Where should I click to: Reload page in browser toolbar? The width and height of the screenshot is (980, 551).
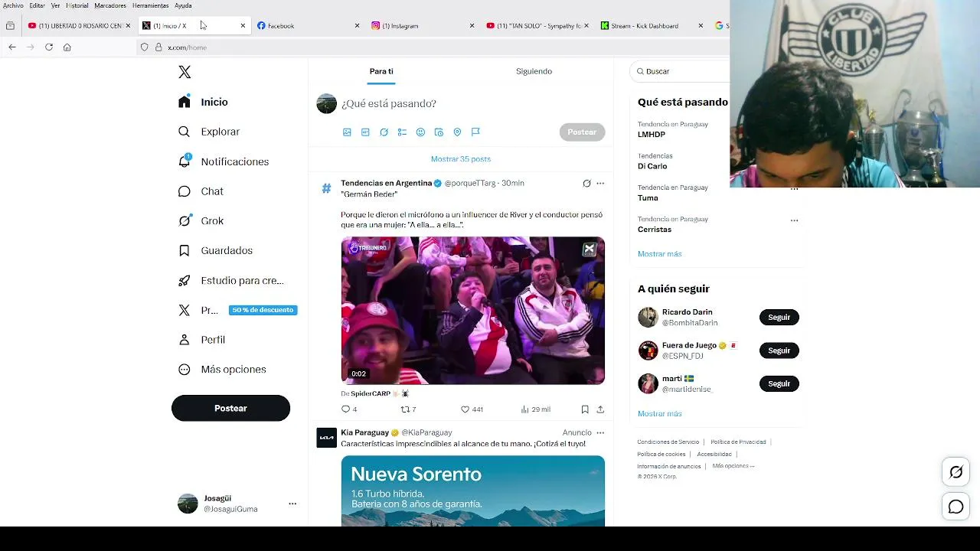click(x=49, y=47)
